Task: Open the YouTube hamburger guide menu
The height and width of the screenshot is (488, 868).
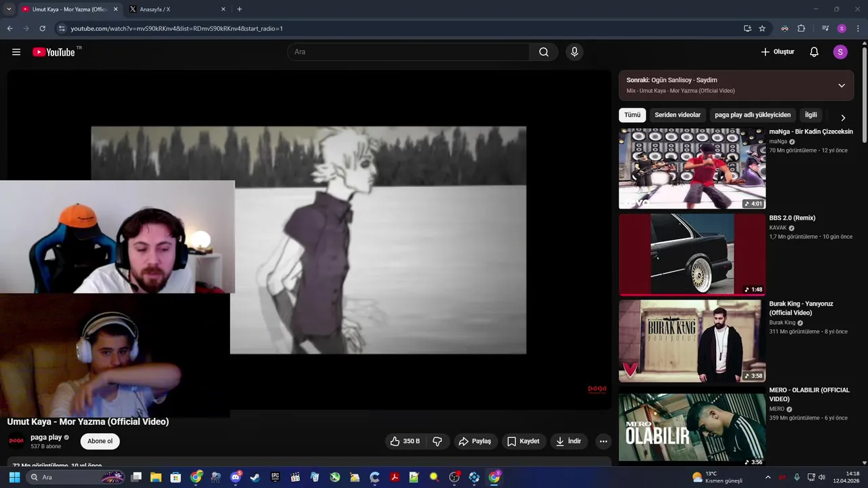Action: [x=16, y=52]
